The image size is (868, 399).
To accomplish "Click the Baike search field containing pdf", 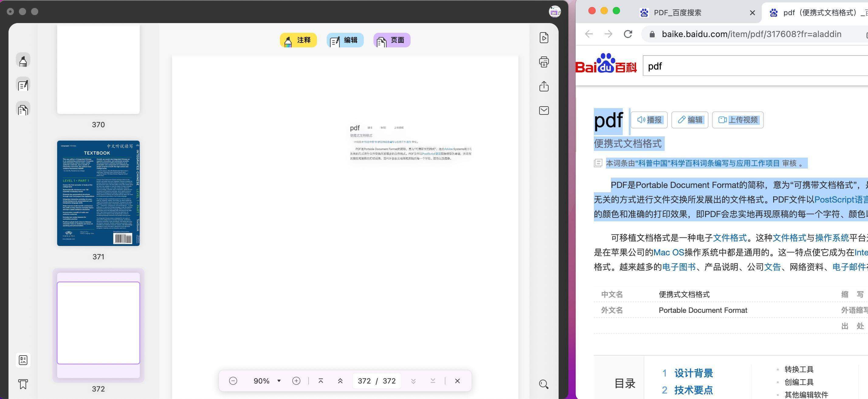I will point(756,66).
